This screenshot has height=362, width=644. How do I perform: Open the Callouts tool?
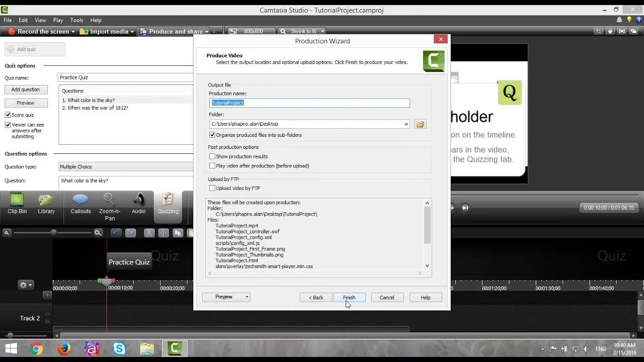(80, 204)
